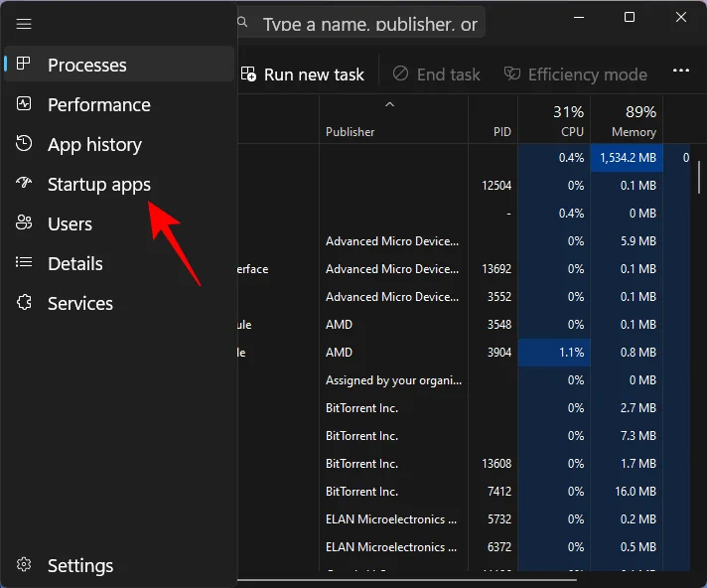Click the Performance pulse icon
The height and width of the screenshot is (588, 707).
(24, 103)
